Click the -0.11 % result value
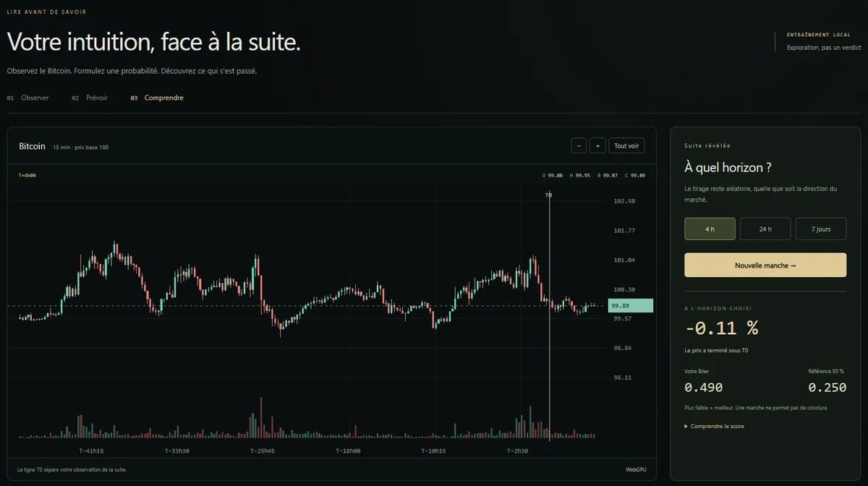This screenshot has width=868, height=486. [x=722, y=328]
